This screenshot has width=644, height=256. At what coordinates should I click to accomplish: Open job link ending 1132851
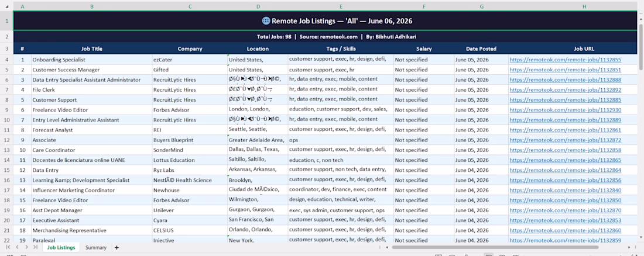566,70
